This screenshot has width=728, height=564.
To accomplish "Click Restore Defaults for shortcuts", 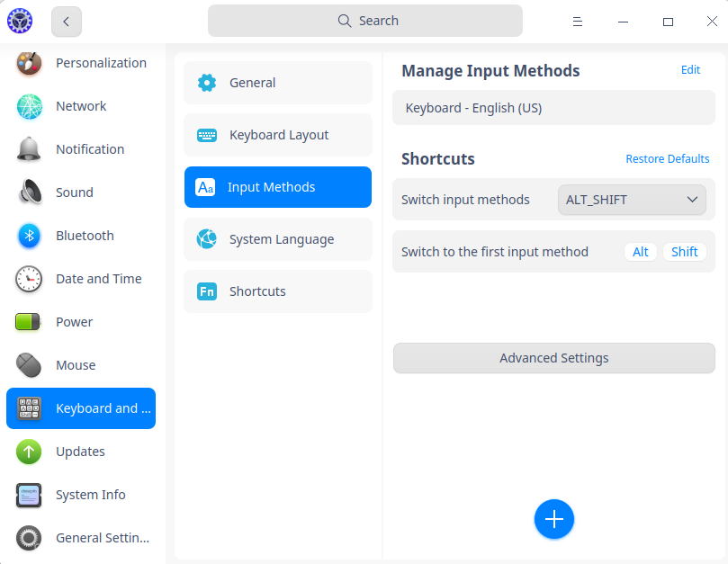I will click(x=668, y=158).
